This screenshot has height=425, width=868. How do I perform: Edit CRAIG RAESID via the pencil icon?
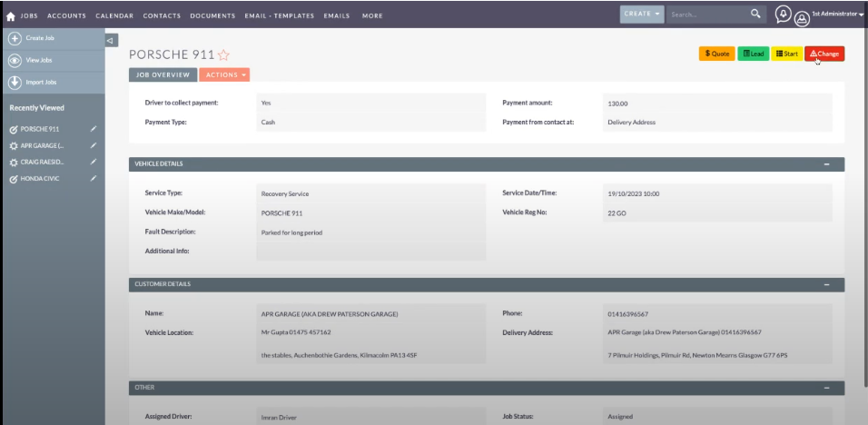tap(94, 163)
